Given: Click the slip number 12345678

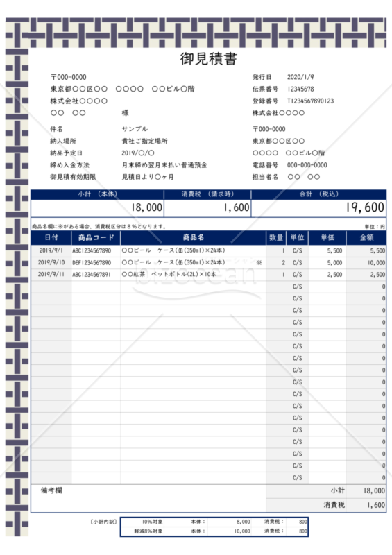Looking at the screenshot, I should 300,89.
